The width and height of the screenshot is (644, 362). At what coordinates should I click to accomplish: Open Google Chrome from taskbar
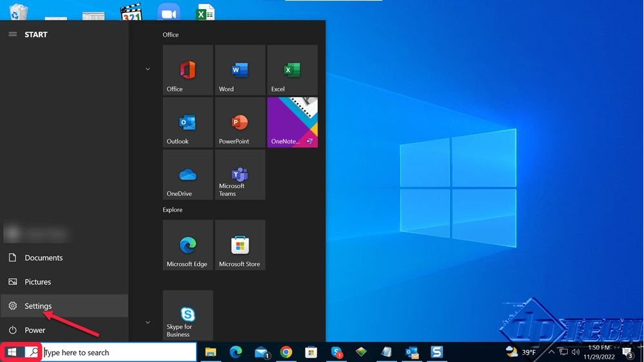[286, 352]
